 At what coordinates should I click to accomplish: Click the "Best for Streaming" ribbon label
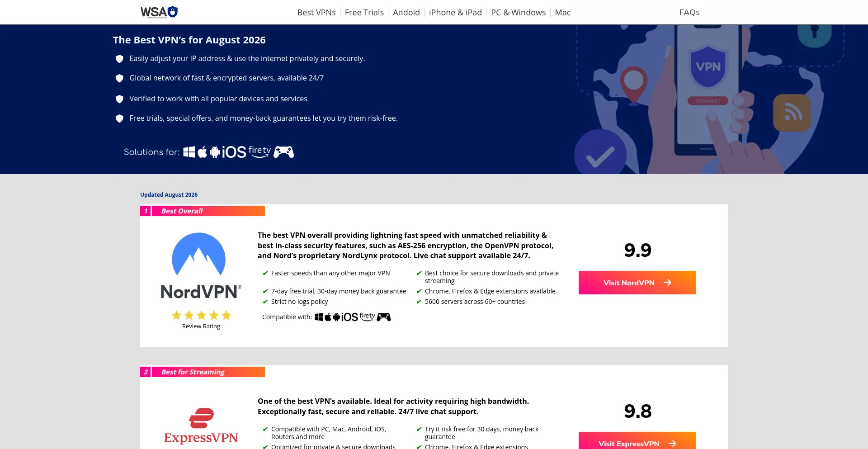click(x=193, y=372)
